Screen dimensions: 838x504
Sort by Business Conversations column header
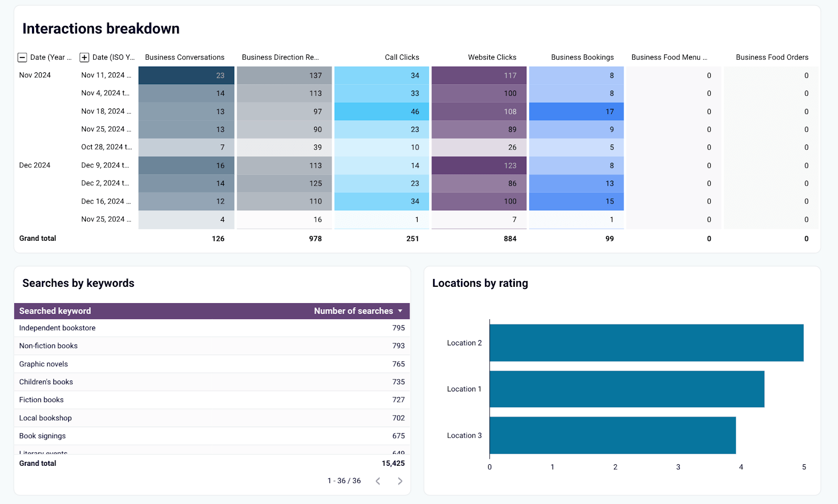[184, 58]
